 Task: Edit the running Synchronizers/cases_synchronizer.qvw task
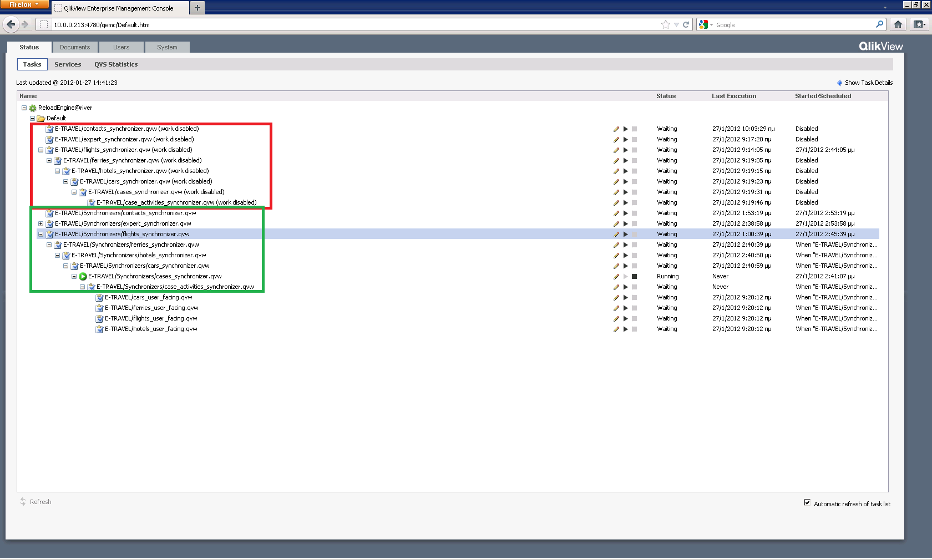616,277
